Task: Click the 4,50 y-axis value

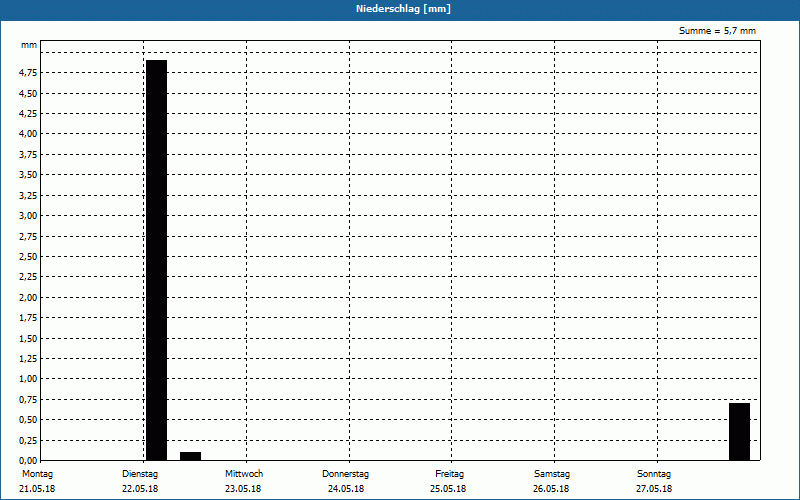Action: (x=28, y=93)
